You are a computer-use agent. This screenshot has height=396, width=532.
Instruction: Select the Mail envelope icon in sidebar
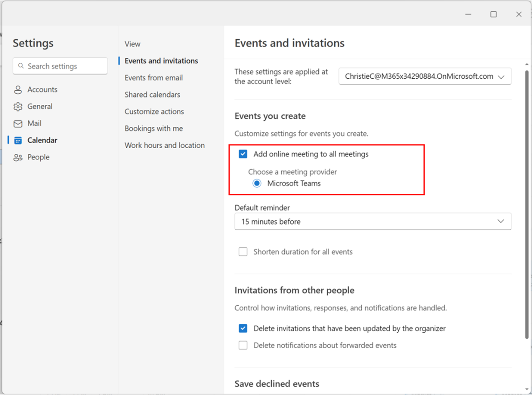click(x=19, y=123)
